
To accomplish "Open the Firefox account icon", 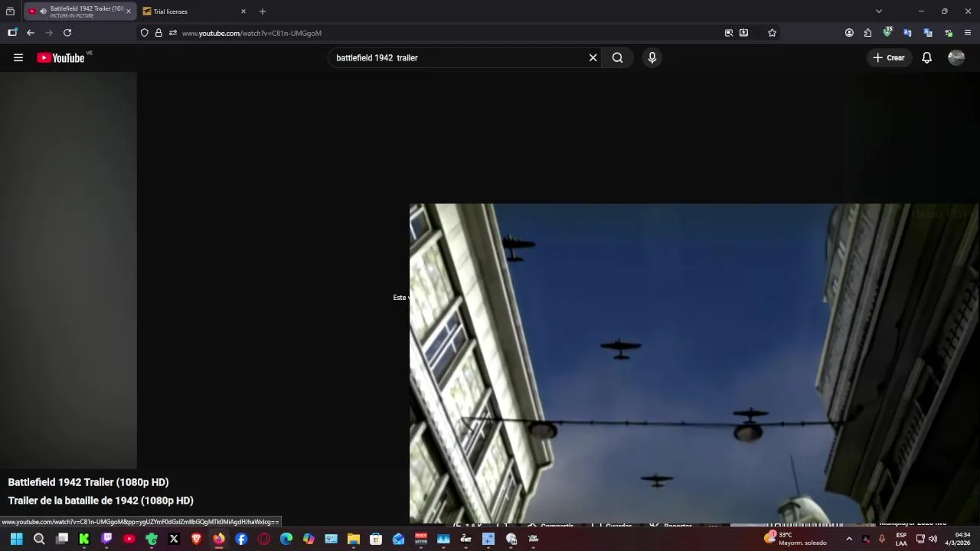I will 849,33.
